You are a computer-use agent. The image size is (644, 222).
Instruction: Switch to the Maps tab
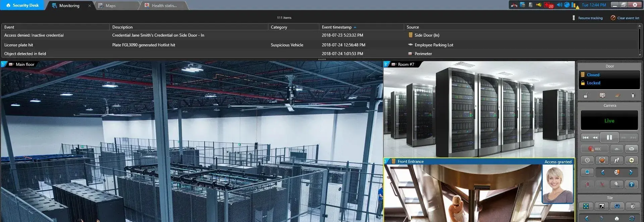click(x=110, y=6)
